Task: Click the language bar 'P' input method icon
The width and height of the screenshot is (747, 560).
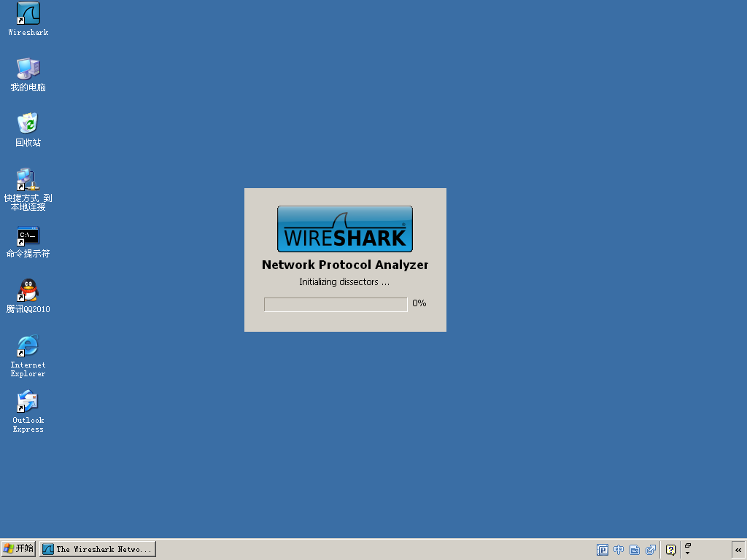Action: [x=602, y=550]
